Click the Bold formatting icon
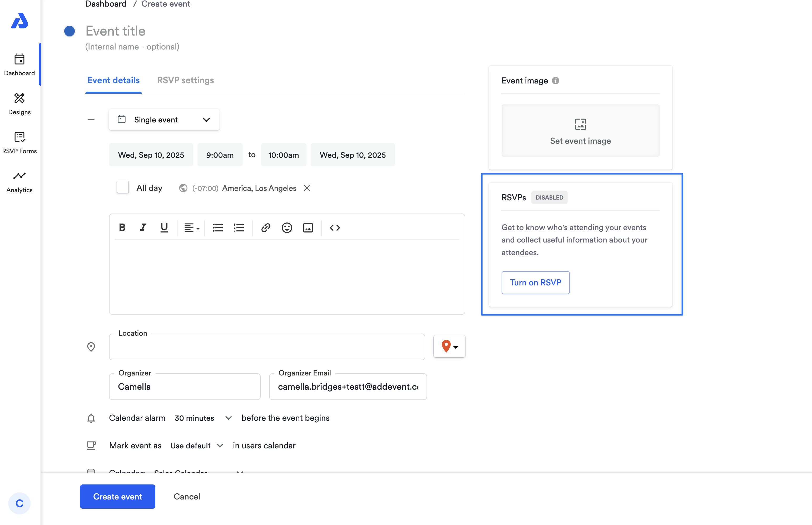 [122, 227]
